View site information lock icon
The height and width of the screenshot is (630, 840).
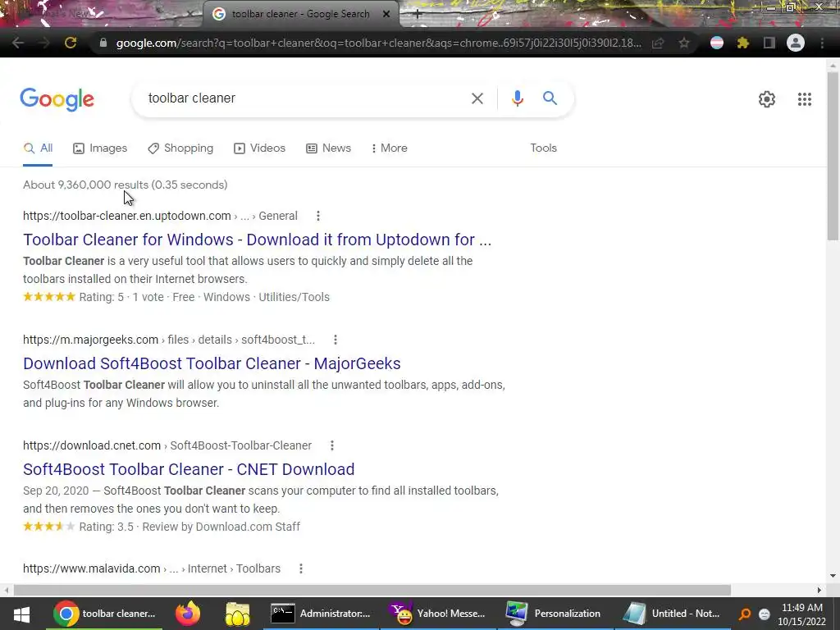pyautogui.click(x=103, y=43)
